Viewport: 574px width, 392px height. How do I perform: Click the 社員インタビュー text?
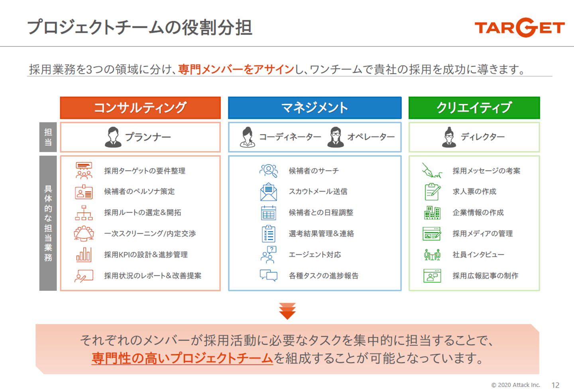478,255
